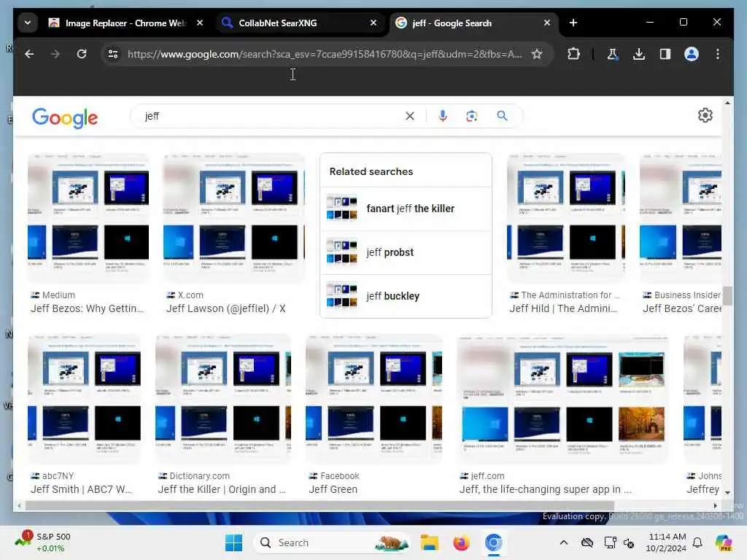Switch to Image Replacer Chrome Web Store tab
747x560 pixels.
125,23
